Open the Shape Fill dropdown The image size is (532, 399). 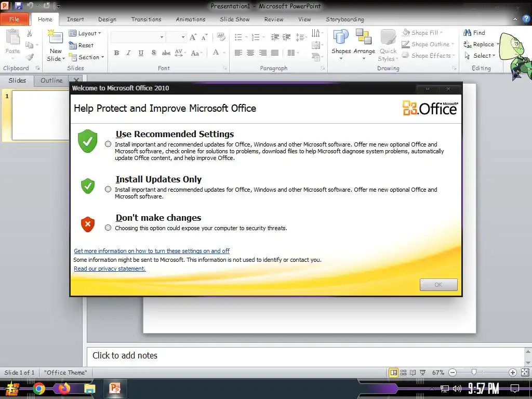(422, 33)
